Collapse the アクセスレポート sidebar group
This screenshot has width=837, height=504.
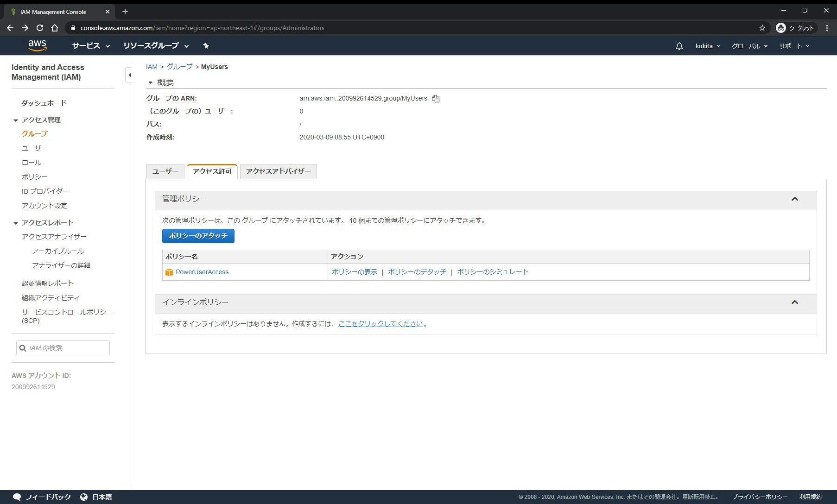tap(15, 223)
